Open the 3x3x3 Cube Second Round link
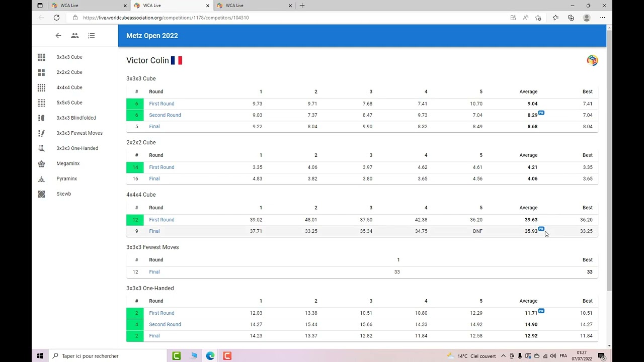Viewport: 644px width, 362px height. (165, 115)
